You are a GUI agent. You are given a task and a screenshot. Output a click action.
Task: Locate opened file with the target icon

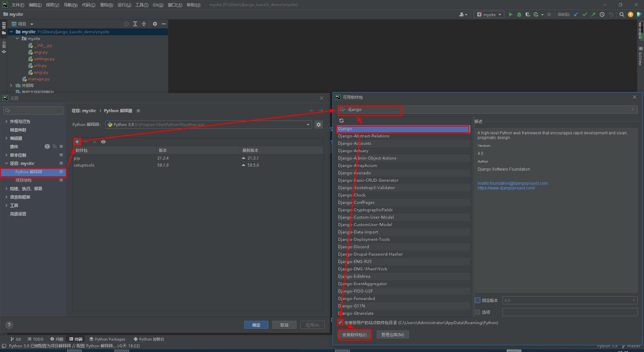tap(126, 24)
